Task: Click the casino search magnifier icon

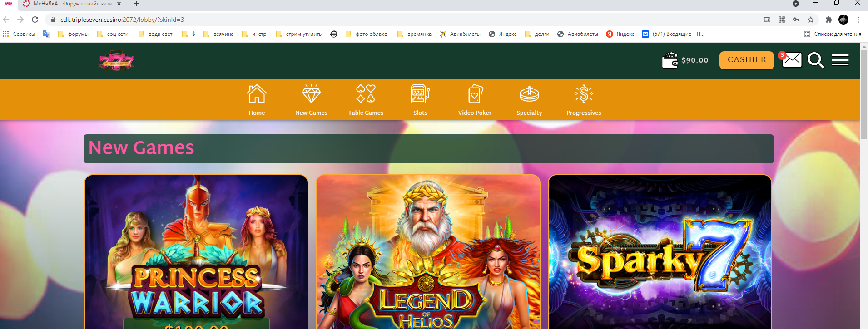Action: [816, 60]
